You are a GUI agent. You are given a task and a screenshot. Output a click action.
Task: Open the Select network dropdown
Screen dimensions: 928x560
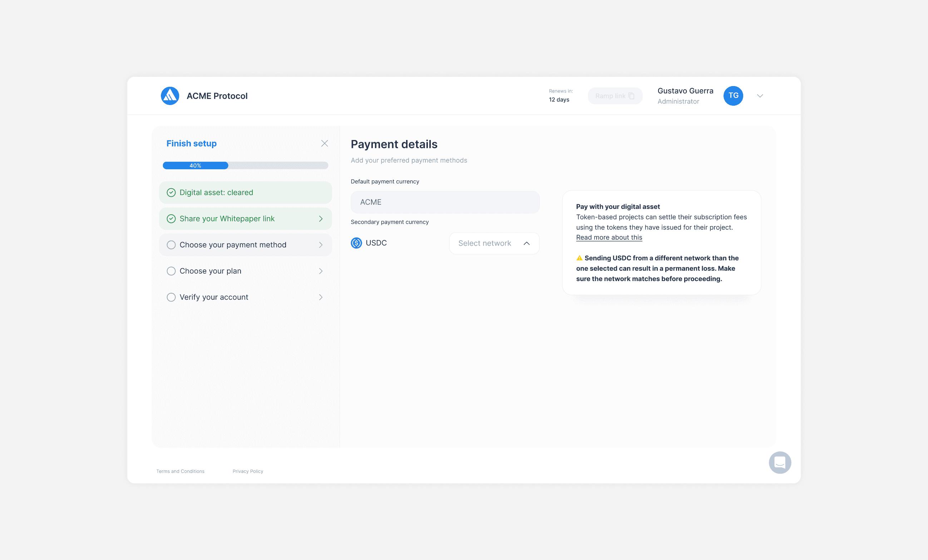point(494,243)
